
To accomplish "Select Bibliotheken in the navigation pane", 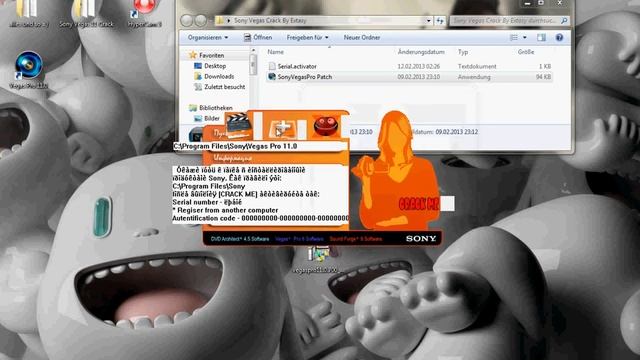I will (216, 108).
